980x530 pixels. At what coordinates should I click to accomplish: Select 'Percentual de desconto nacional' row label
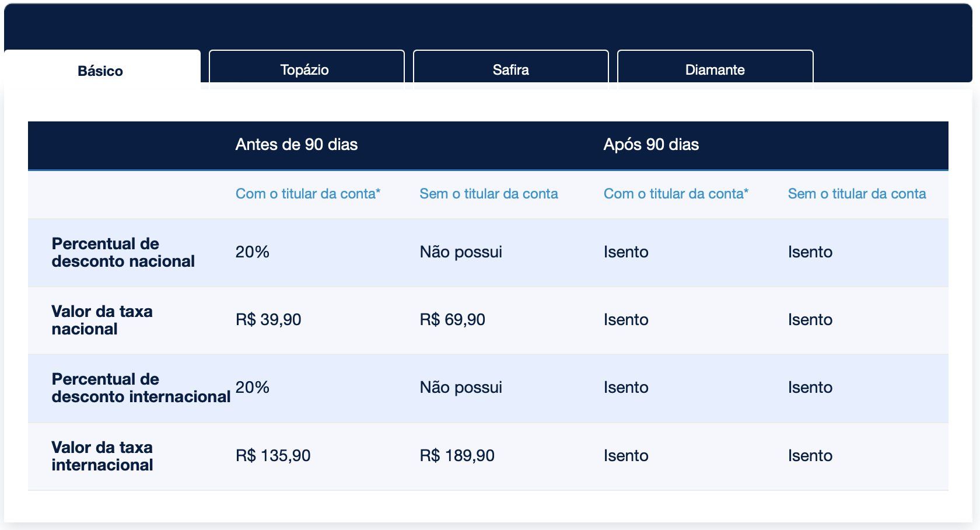(123, 252)
